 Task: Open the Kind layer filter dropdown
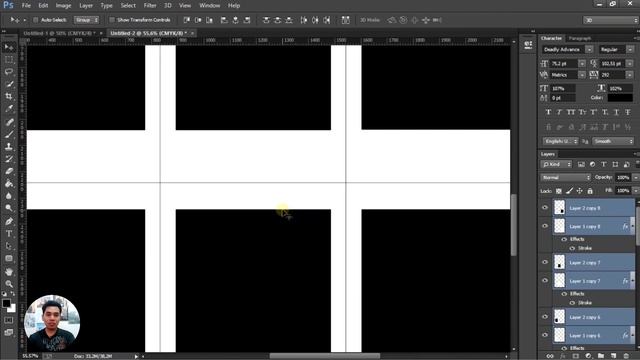click(x=557, y=164)
